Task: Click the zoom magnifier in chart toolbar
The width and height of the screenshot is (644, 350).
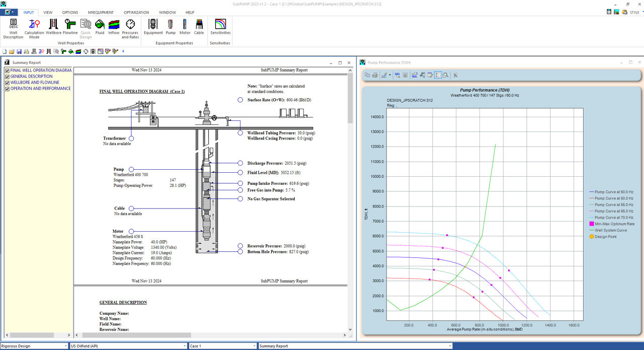Action: (446, 75)
